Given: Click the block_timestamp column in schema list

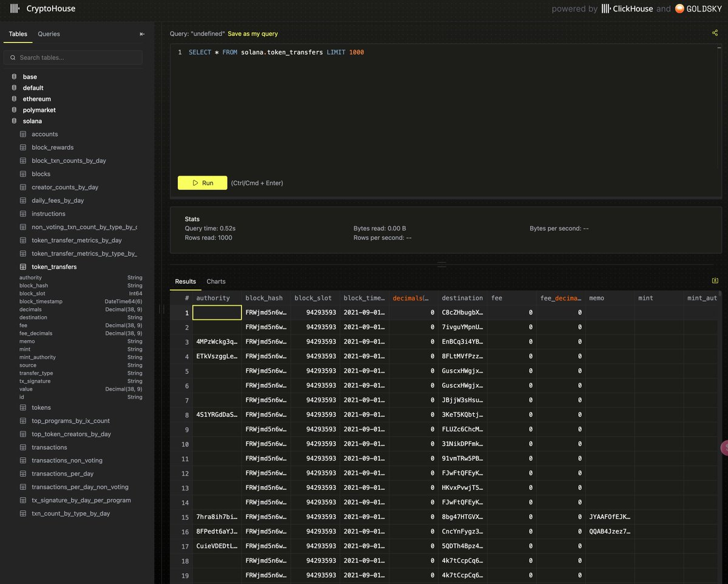Looking at the screenshot, I should coord(81,301).
